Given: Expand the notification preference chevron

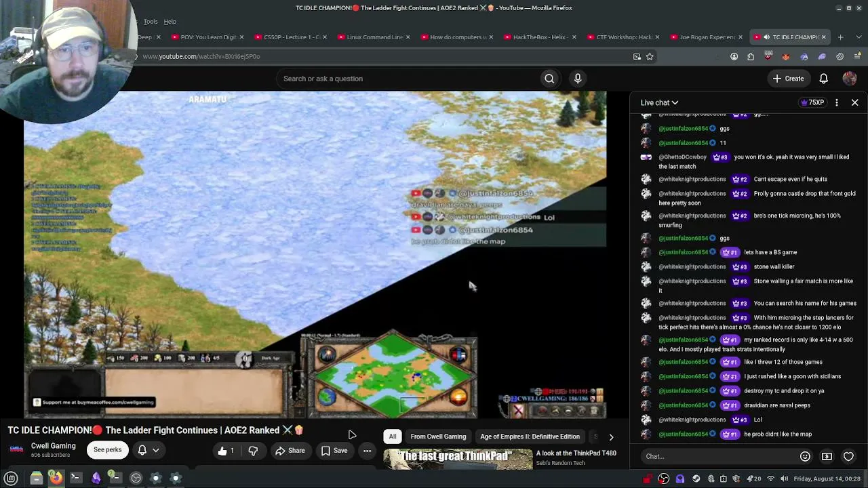Looking at the screenshot, I should pos(156,450).
